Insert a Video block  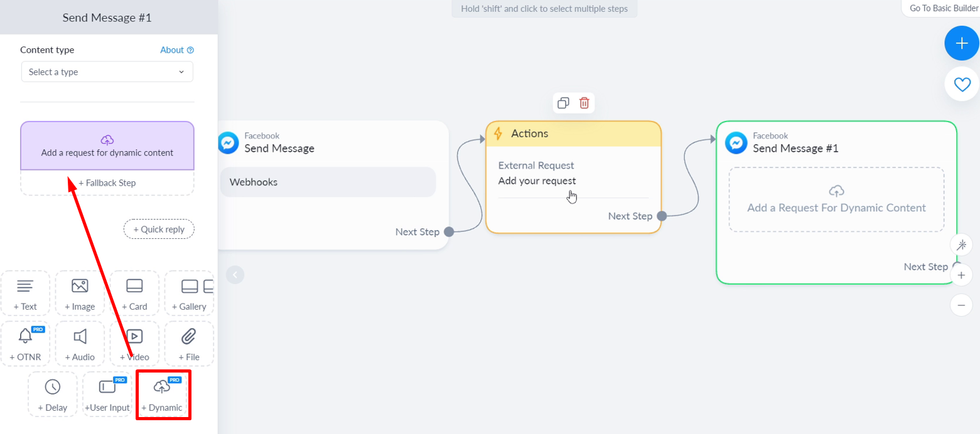pyautogui.click(x=134, y=343)
